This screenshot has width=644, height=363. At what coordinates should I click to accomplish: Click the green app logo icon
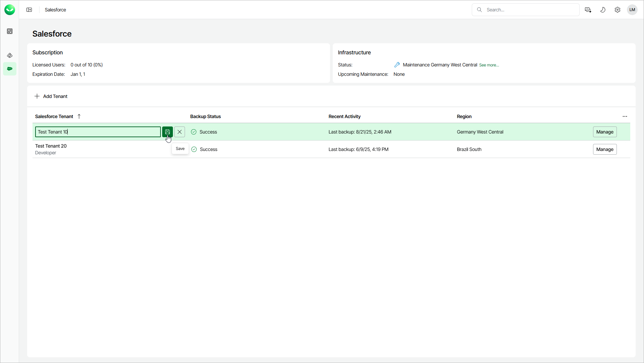click(x=10, y=10)
